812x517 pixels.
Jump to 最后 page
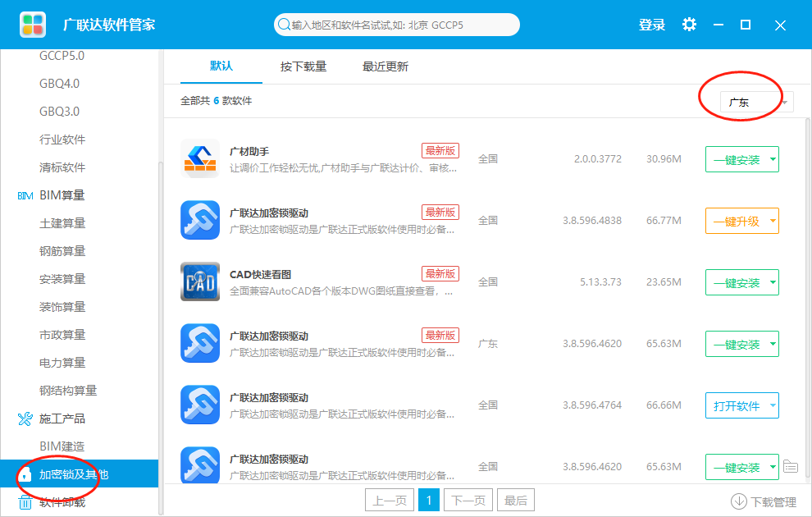[x=516, y=501]
